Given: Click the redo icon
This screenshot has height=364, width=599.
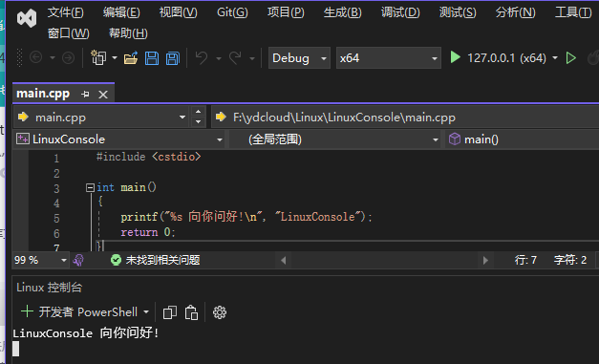Looking at the screenshot, I should tap(235, 58).
